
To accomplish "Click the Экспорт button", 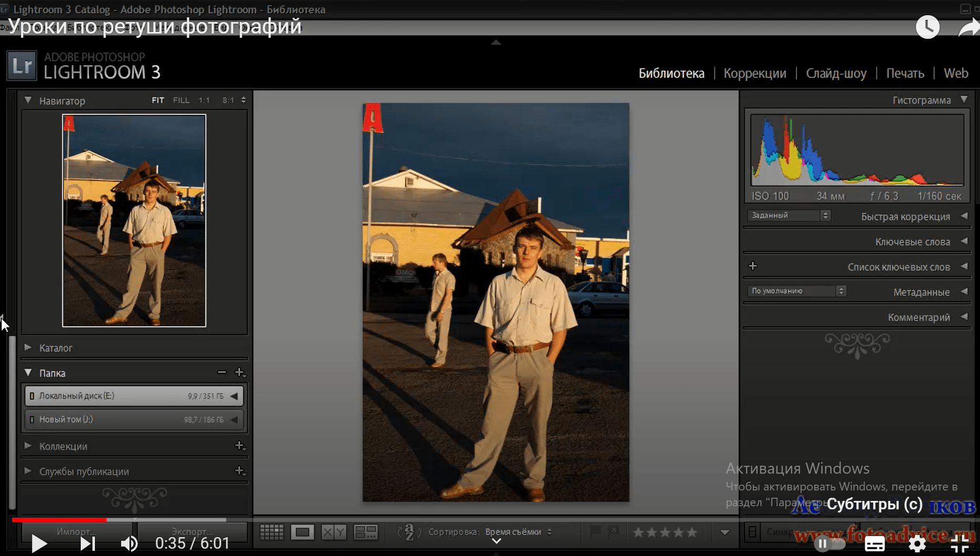I will pyautogui.click(x=192, y=531).
